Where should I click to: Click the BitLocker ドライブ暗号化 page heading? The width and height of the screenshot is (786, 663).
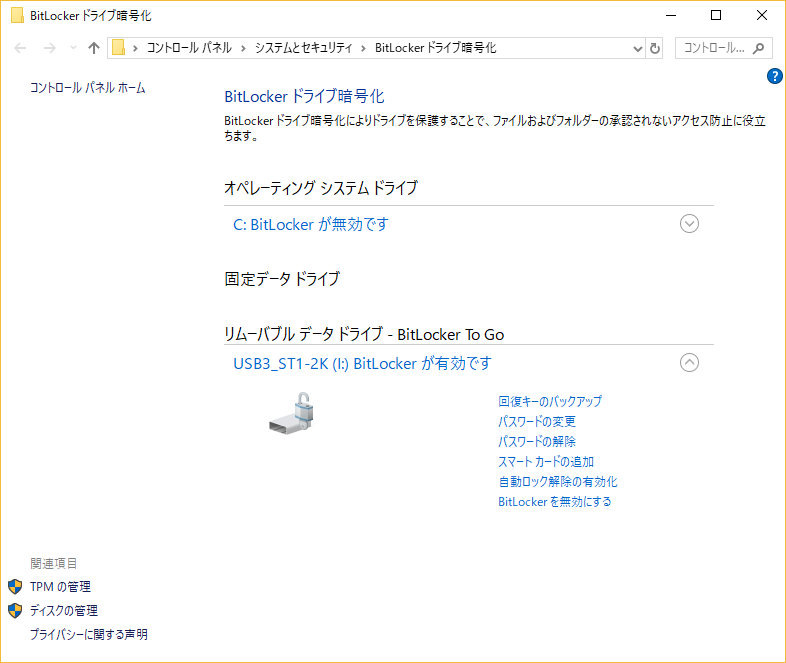pyautogui.click(x=304, y=96)
